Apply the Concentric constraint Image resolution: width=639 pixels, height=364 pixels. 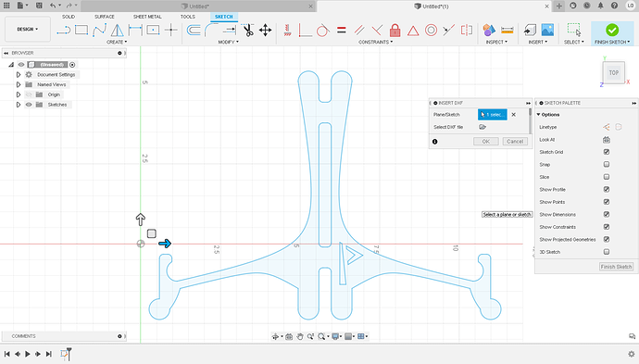pos(431,31)
